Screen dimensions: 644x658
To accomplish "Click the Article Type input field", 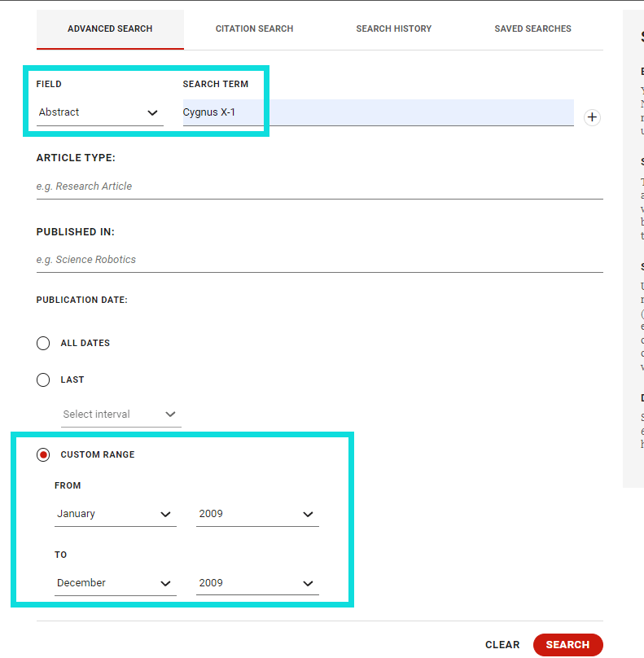I will (320, 186).
